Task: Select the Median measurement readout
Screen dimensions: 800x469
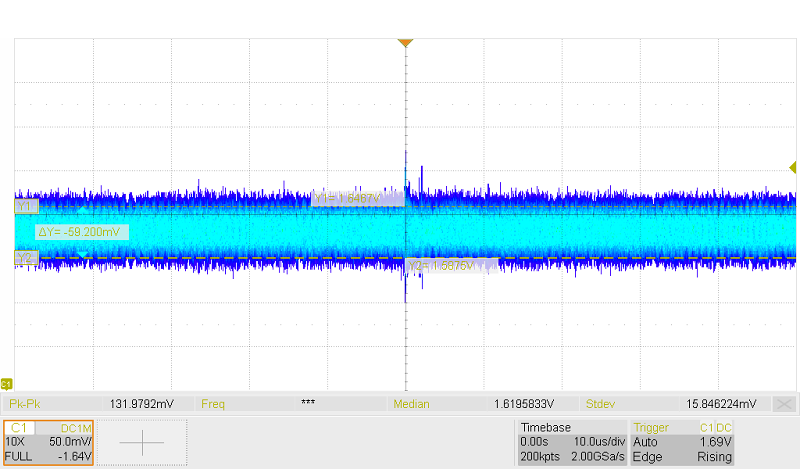Action: click(x=523, y=404)
